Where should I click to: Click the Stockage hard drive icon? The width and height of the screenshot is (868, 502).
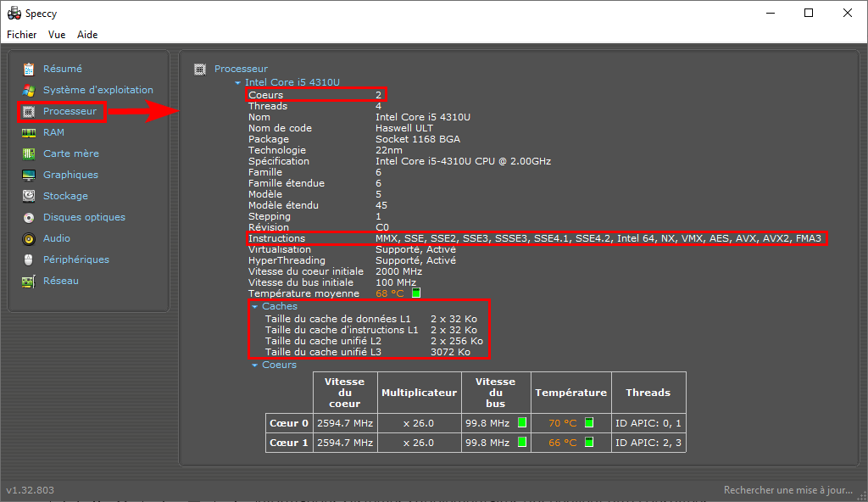tap(29, 196)
